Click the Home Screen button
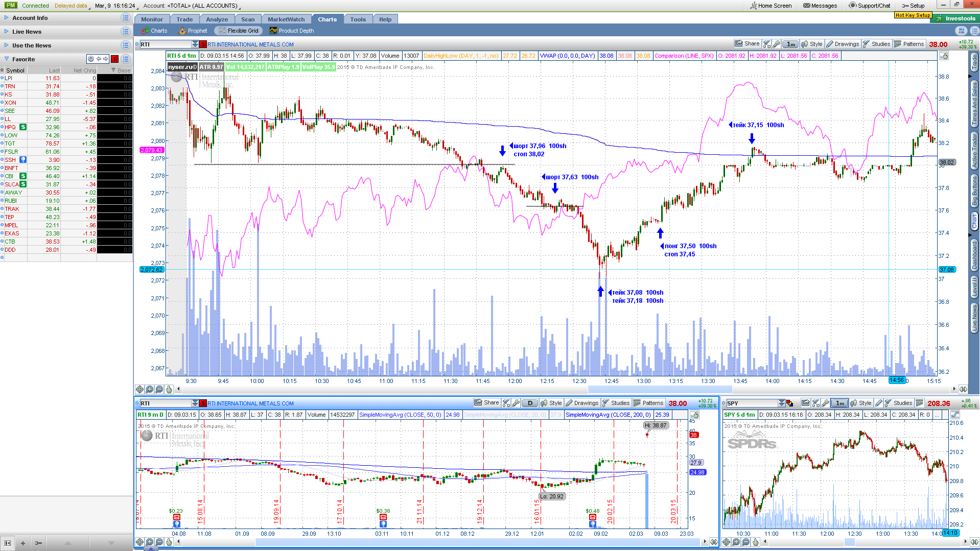Image resolution: width=980 pixels, height=551 pixels. (x=771, y=6)
